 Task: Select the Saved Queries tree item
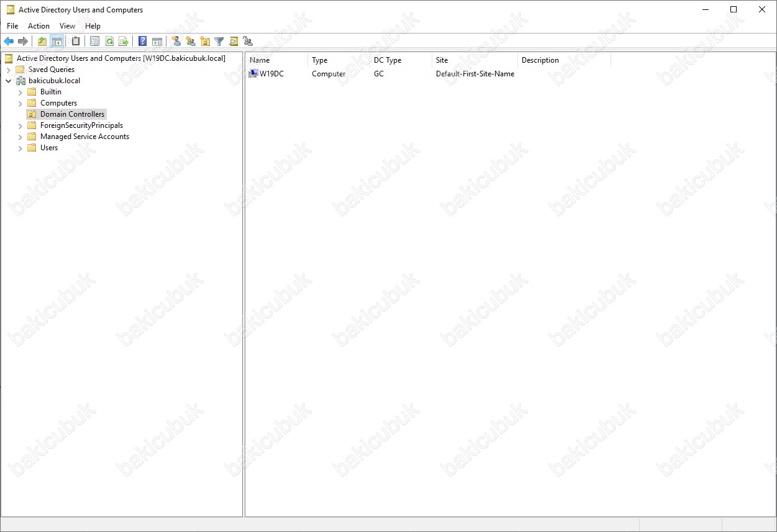[x=52, y=70]
